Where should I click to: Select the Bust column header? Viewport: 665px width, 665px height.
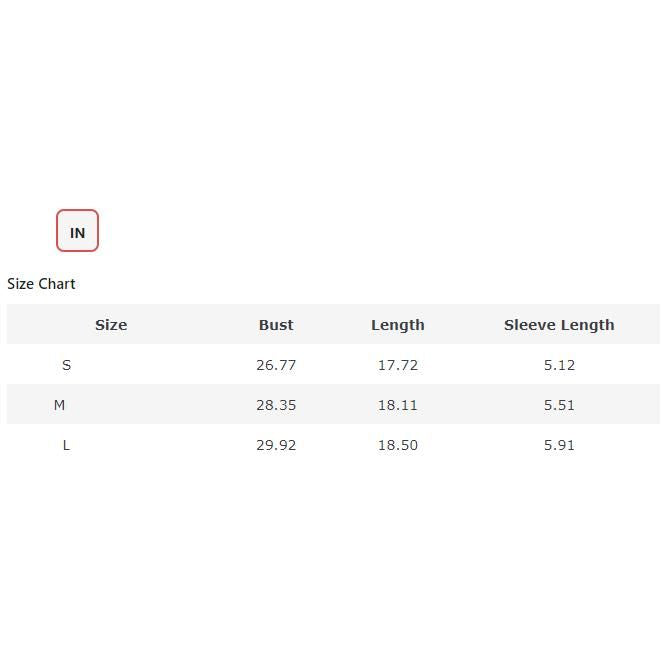[x=276, y=325]
